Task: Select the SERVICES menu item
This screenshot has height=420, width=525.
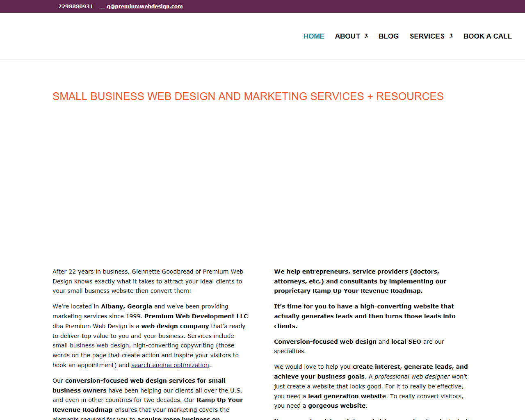Action: [x=427, y=36]
